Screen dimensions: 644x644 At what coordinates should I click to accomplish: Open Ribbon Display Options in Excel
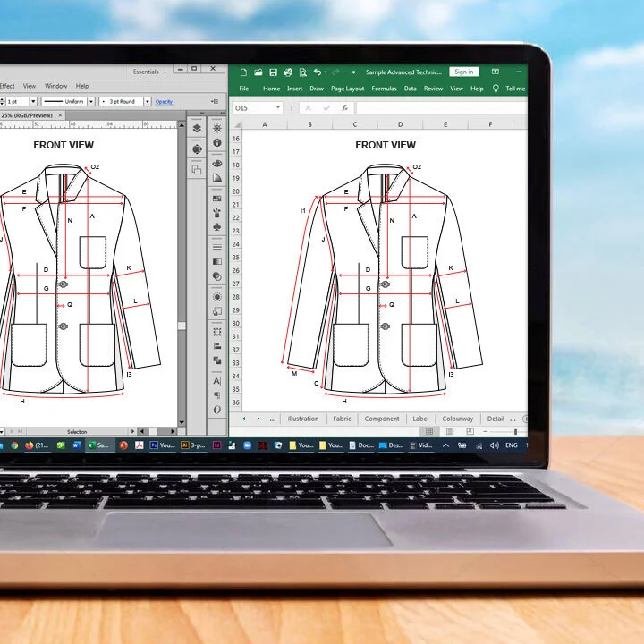pyautogui.click(x=496, y=72)
